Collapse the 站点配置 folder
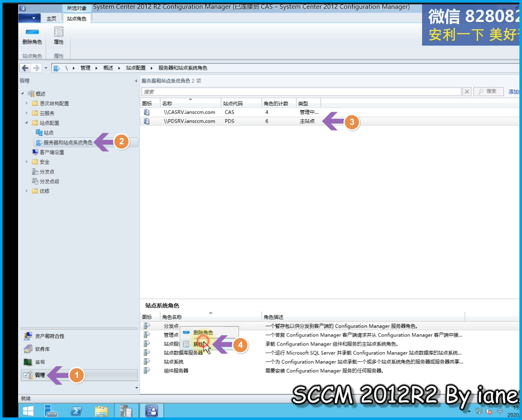 coord(27,123)
